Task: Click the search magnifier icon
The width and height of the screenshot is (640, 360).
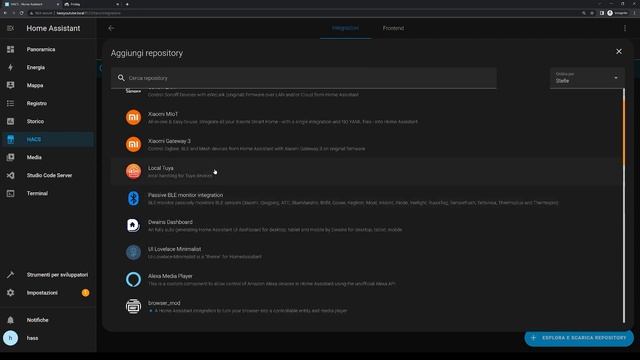Action: (x=121, y=78)
